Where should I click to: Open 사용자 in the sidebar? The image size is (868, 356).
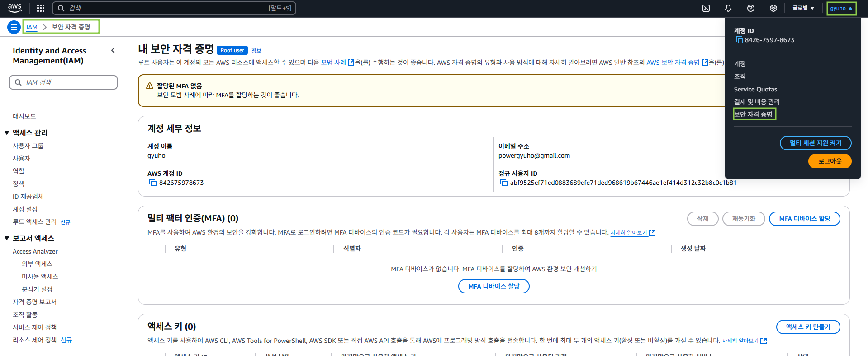click(x=21, y=159)
